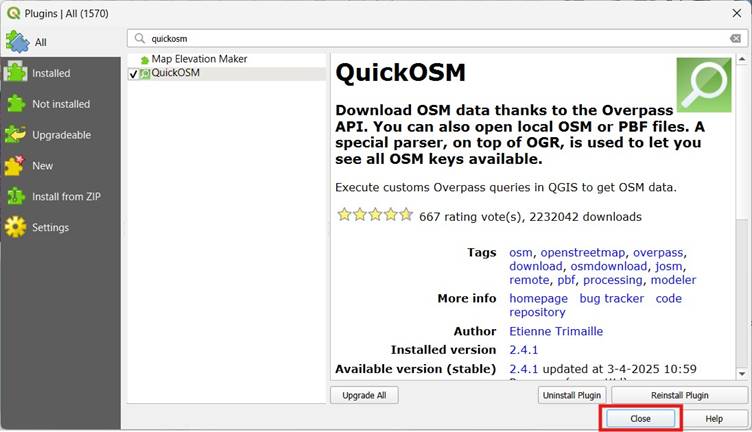
Task: Click the Not installed puzzle icon
Action: coord(15,104)
